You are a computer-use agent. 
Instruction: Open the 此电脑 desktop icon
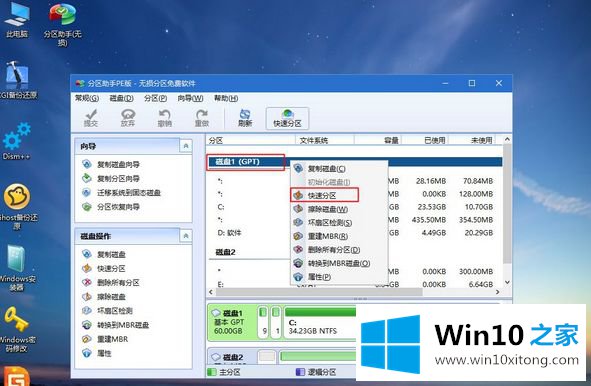tap(17, 20)
